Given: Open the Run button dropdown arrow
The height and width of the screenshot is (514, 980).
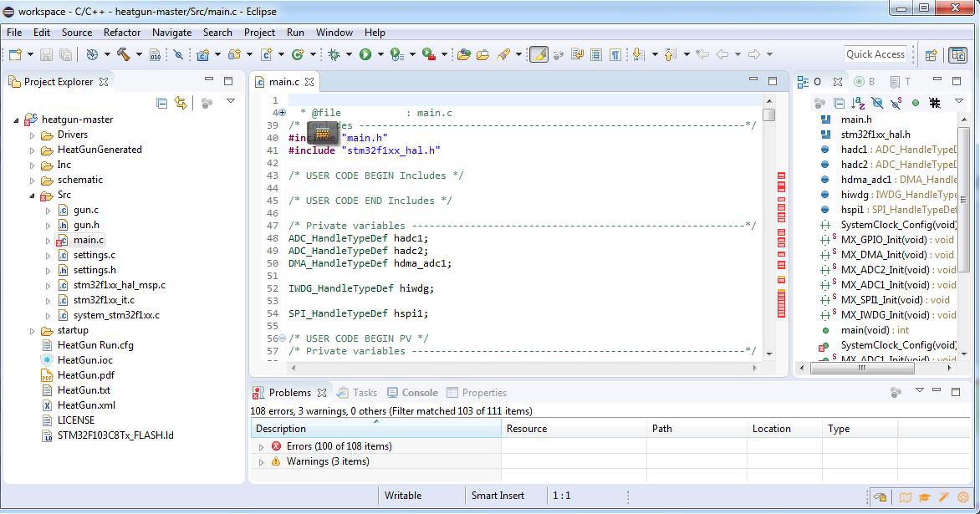Looking at the screenshot, I should click(380, 54).
